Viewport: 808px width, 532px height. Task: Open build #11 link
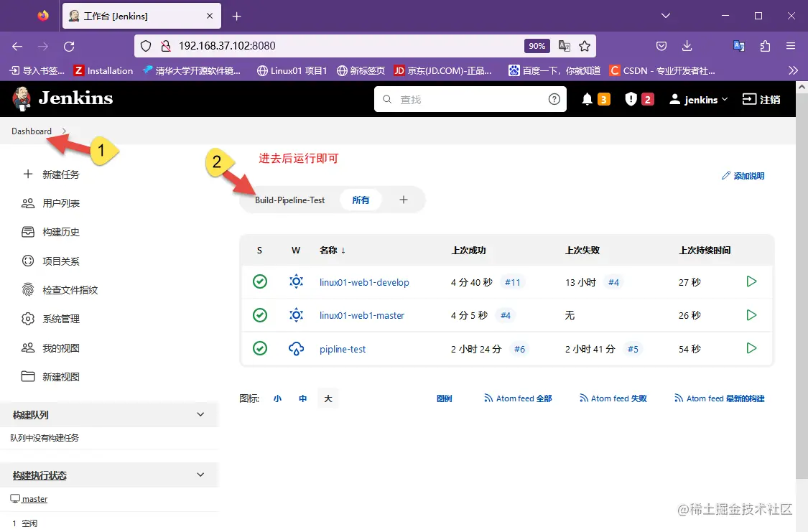tap(512, 282)
